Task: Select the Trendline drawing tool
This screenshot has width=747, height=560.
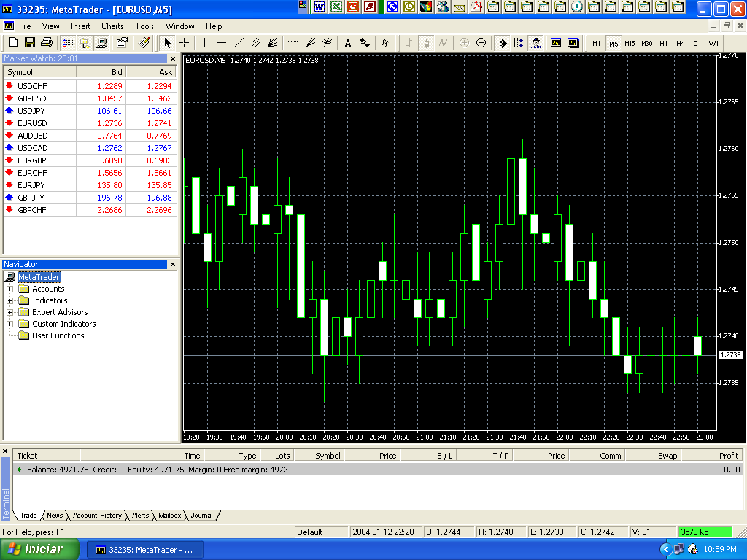Action: tap(239, 43)
